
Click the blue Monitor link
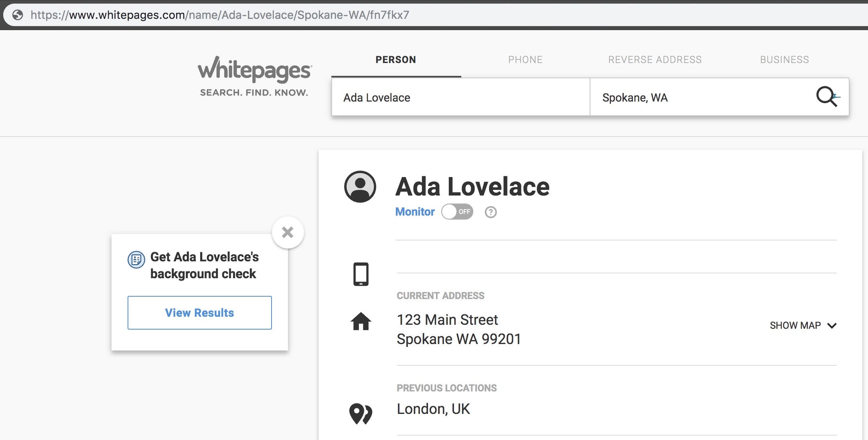coord(415,212)
